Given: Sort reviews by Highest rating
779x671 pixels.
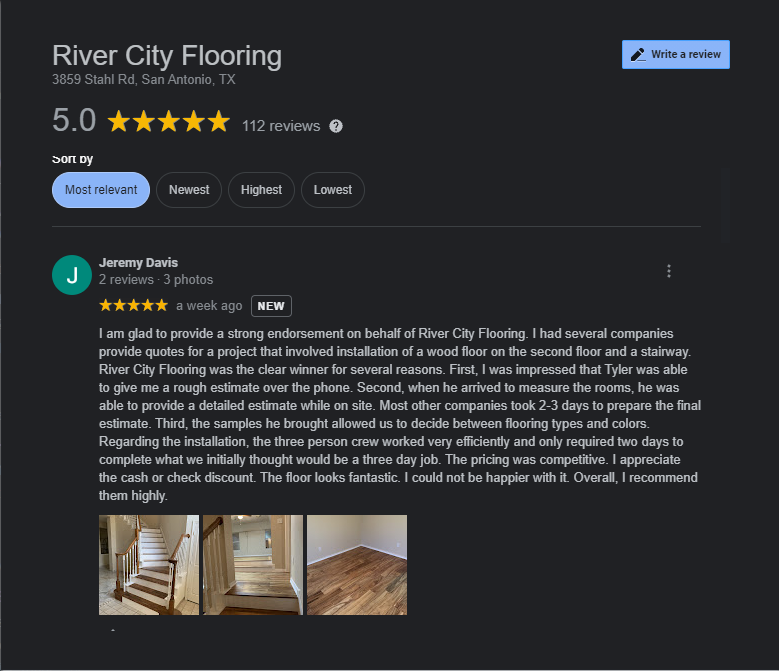Looking at the screenshot, I should click(261, 190).
